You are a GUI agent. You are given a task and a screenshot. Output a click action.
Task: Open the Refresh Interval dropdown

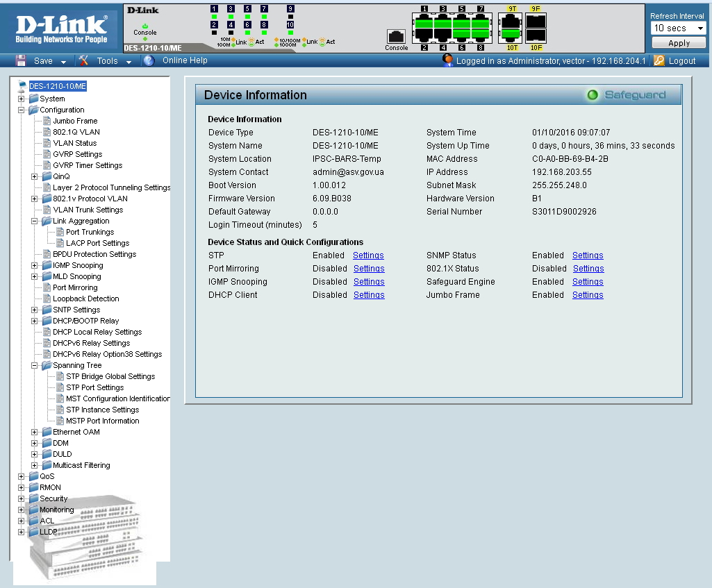click(678, 28)
